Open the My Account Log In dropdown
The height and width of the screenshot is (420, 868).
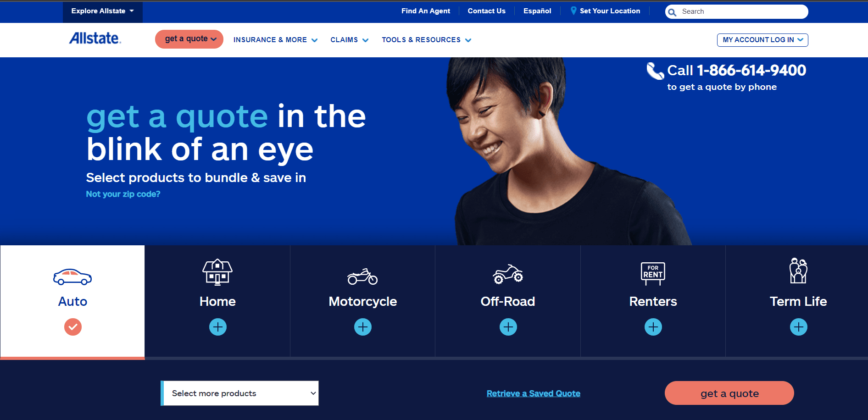pyautogui.click(x=762, y=40)
